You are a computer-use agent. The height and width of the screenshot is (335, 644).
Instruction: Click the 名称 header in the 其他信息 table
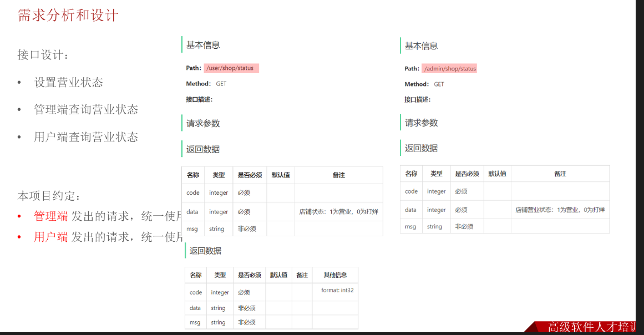[x=196, y=275]
